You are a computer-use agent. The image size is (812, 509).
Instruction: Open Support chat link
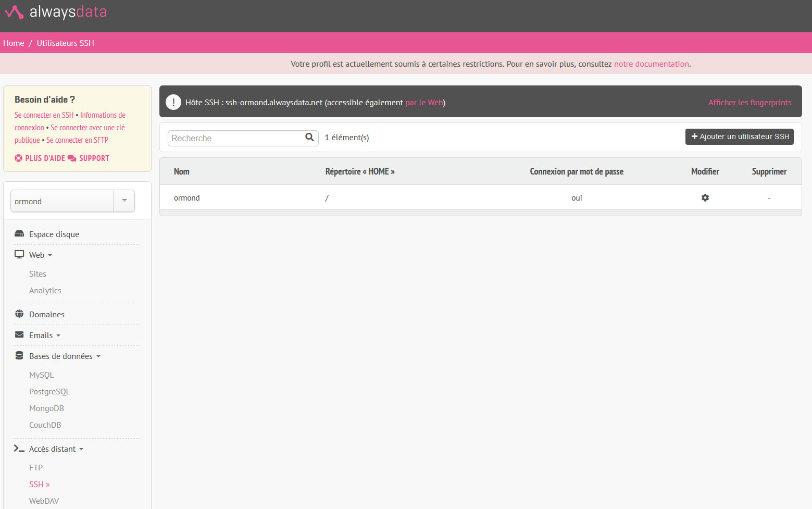(x=89, y=158)
